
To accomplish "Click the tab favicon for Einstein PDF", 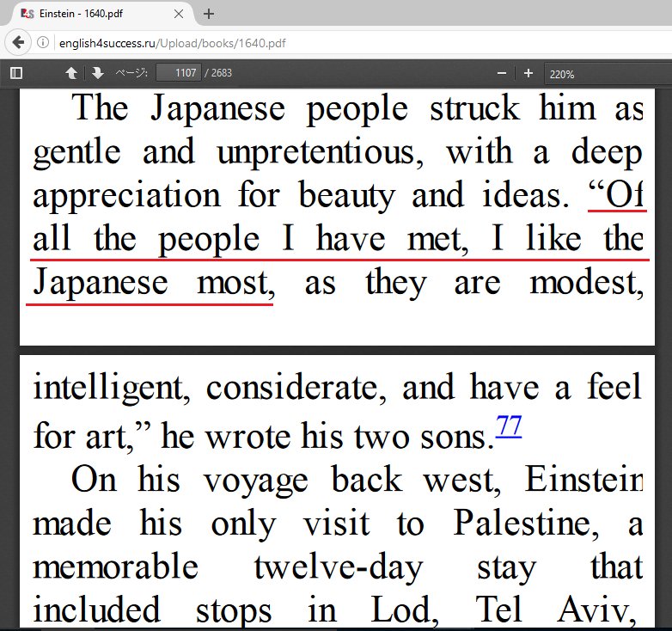I will coord(27,14).
